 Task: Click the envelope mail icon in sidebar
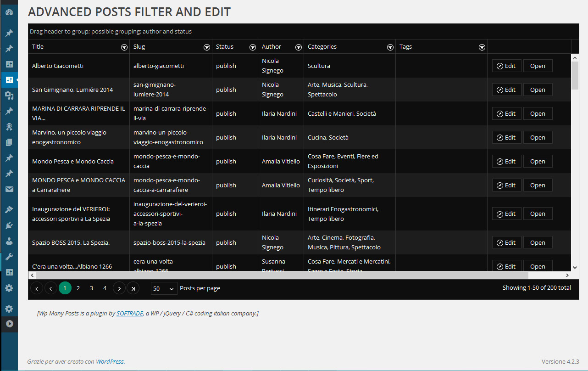pyautogui.click(x=9, y=189)
